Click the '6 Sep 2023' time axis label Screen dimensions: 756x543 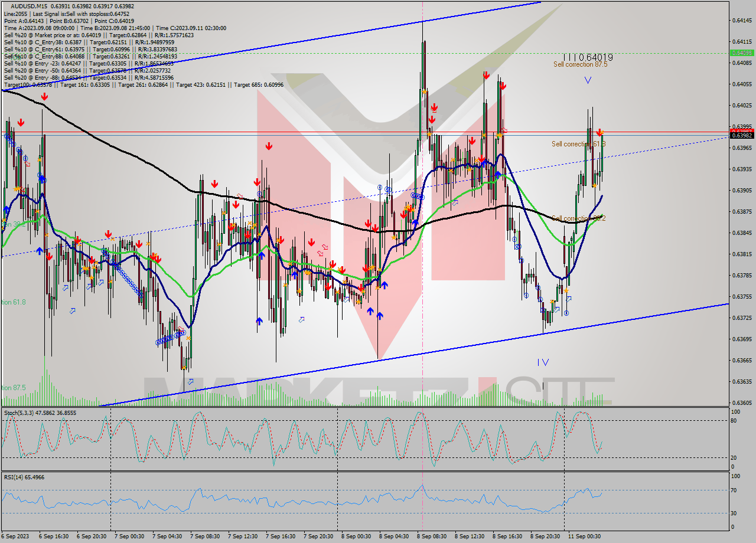(x=15, y=537)
